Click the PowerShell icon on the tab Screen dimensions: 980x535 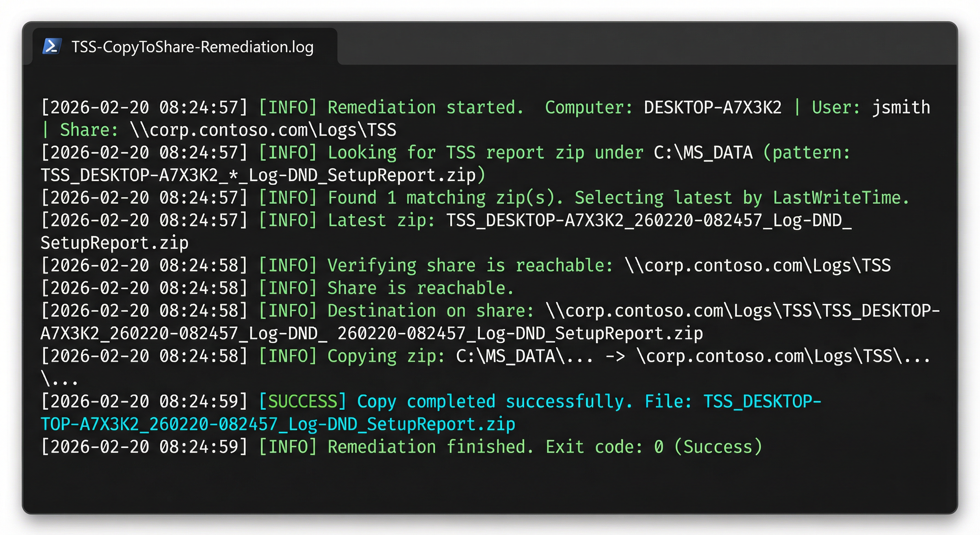52,47
